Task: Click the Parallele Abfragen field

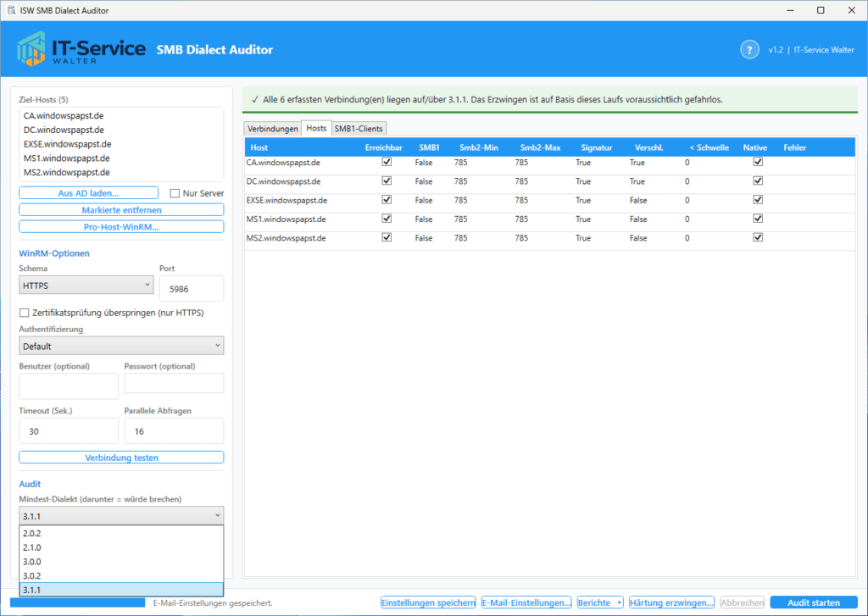Action: tap(174, 431)
